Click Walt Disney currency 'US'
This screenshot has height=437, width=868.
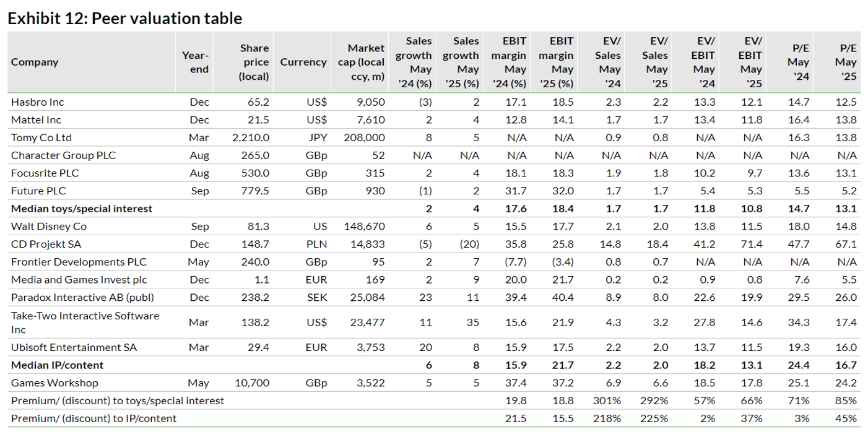tap(320, 227)
